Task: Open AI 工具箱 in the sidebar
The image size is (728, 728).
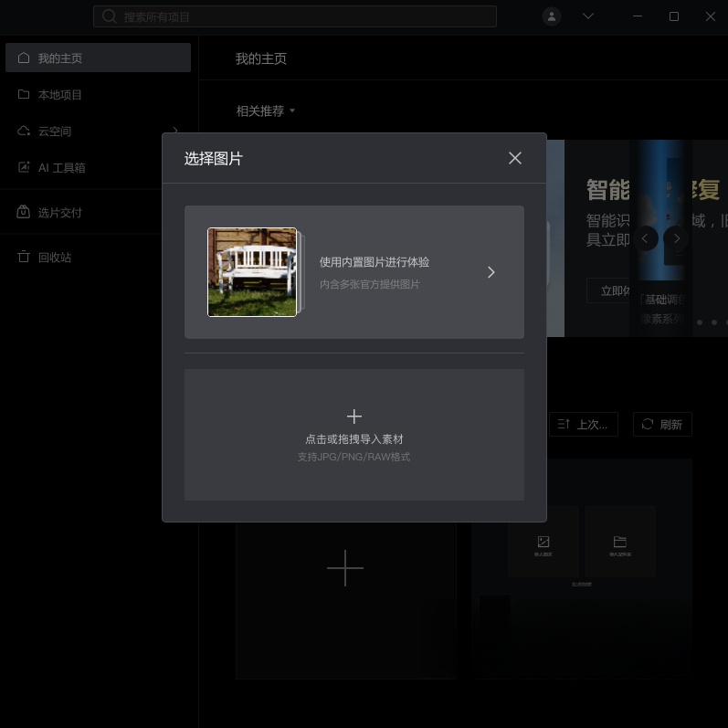Action: (x=98, y=167)
